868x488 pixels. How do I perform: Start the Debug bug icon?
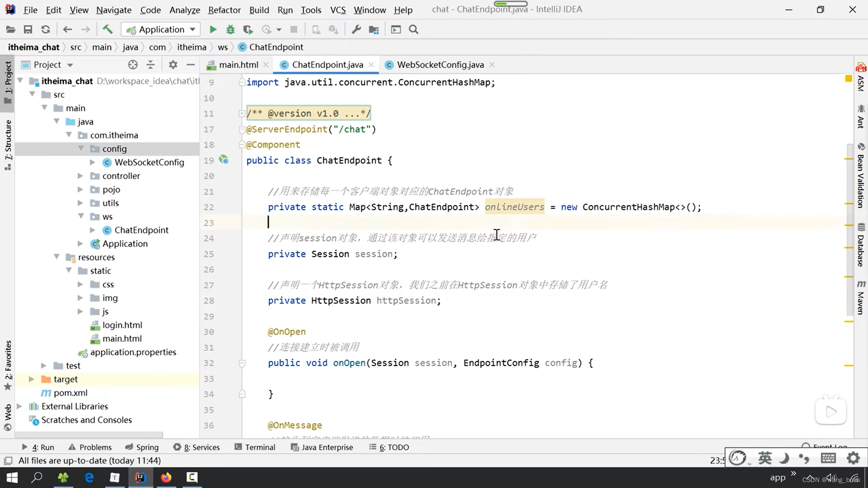pos(231,30)
